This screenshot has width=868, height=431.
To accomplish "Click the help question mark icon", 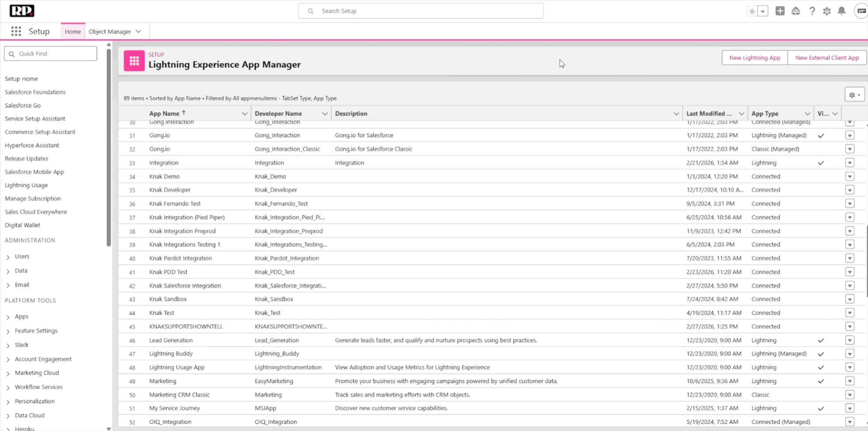I will [x=812, y=11].
